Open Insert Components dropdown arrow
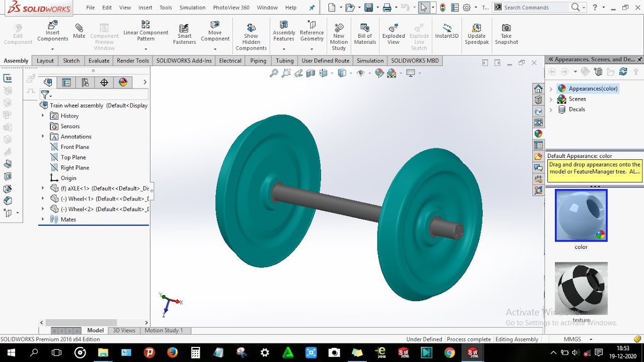The height and width of the screenshot is (362, 644). 53,49
